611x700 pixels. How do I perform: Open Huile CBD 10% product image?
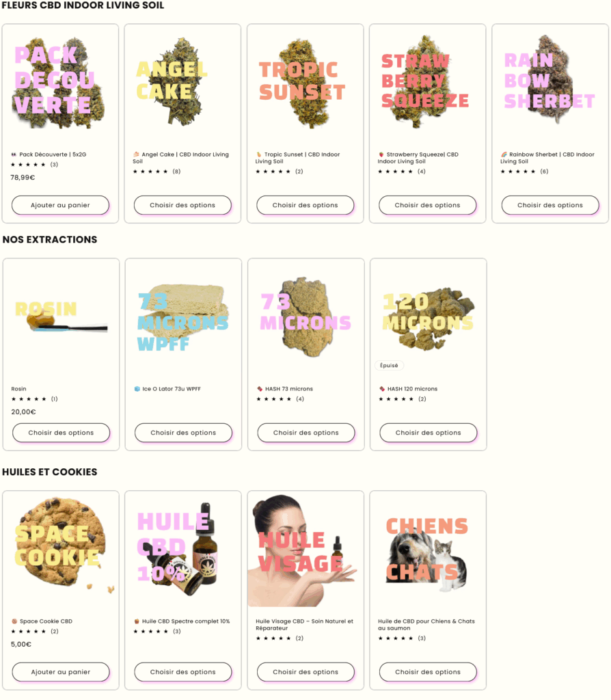182,550
